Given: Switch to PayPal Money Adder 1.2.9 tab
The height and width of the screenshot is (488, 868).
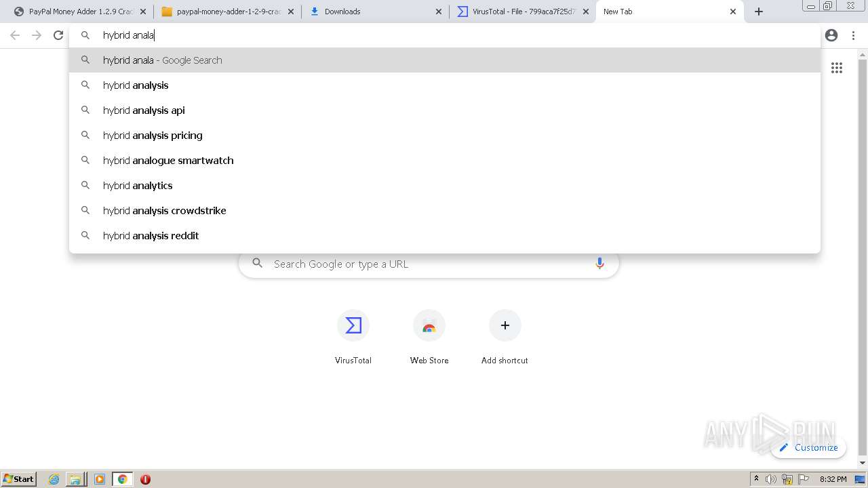Looking at the screenshot, I should click(80, 12).
